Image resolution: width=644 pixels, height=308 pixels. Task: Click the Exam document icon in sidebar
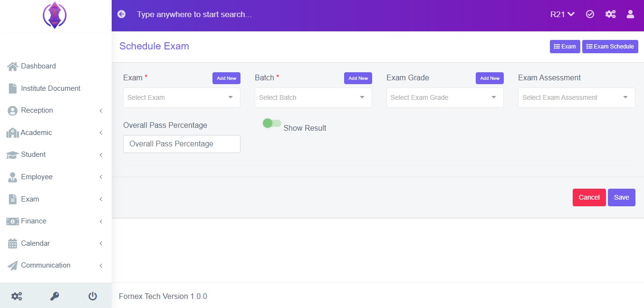13,199
